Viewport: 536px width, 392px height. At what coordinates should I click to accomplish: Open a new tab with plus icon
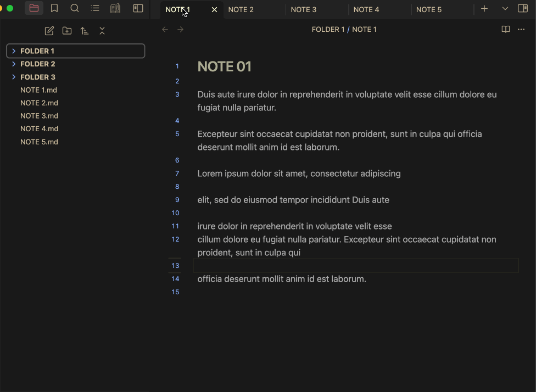tap(484, 9)
